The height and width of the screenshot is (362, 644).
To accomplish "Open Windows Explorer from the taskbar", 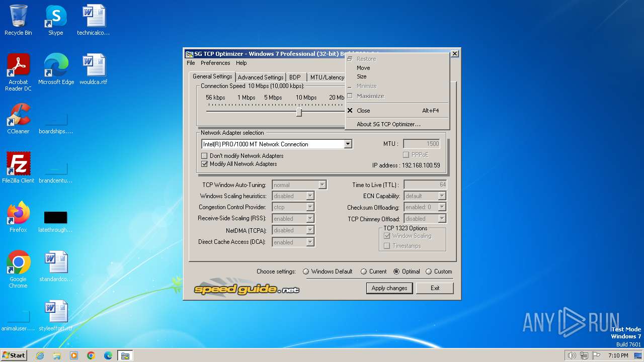I will [57, 355].
